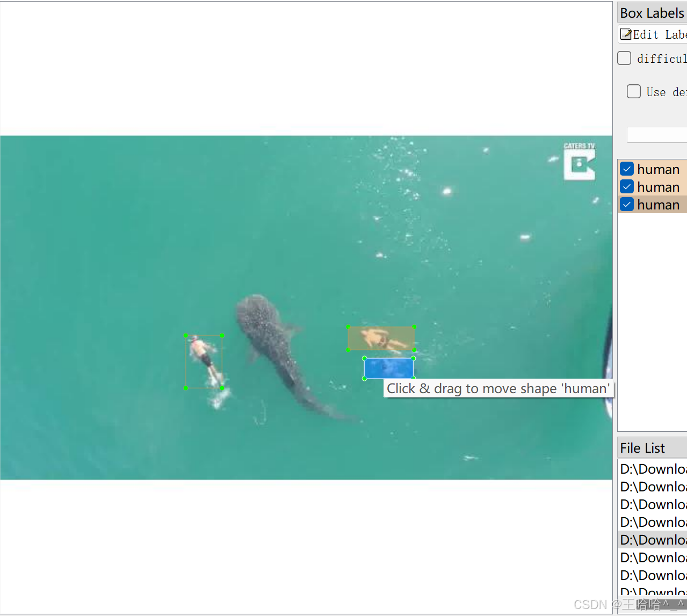The image size is (687, 616).
Task: Select the box around the snorkeler beside the shark
Action: tap(204, 361)
